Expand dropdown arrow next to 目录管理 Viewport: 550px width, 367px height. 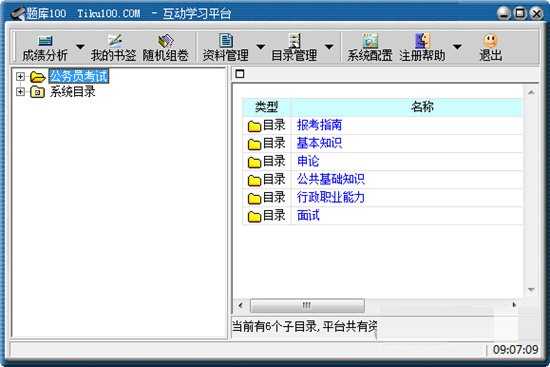[x=329, y=46]
